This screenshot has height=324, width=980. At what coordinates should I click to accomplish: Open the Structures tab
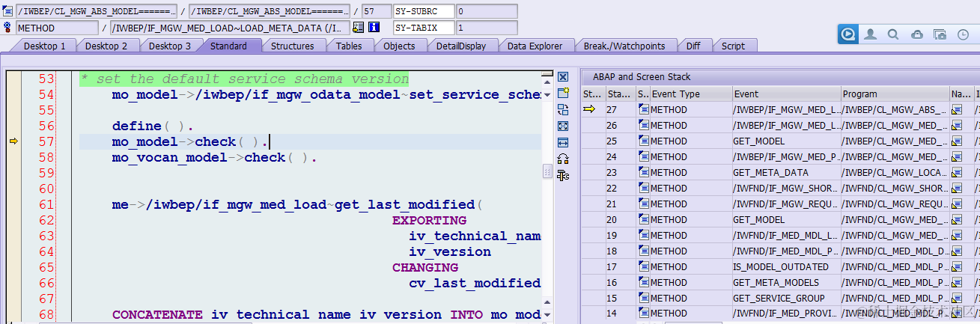[292, 46]
